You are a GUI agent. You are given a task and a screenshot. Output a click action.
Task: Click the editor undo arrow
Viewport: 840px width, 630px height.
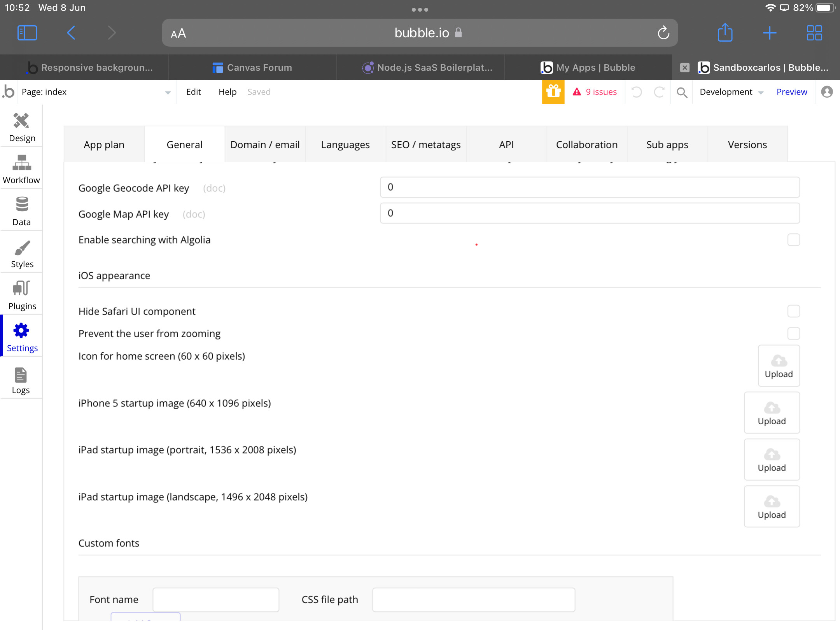click(x=637, y=92)
